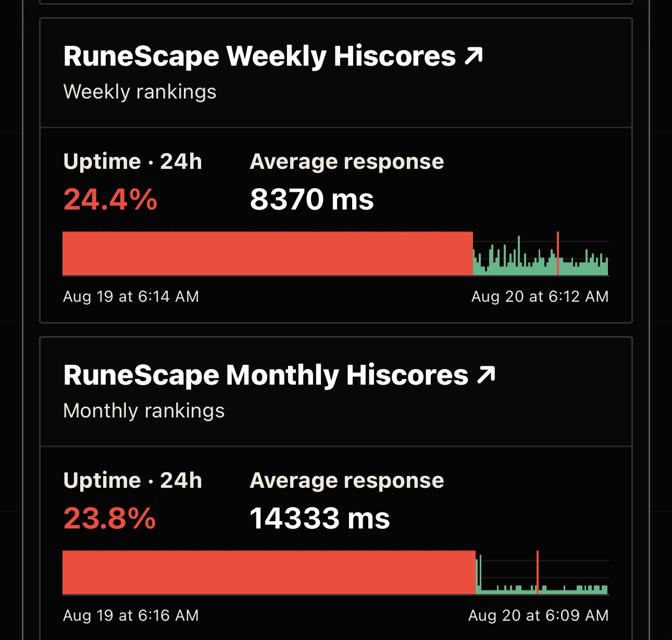The height and width of the screenshot is (640, 672).
Task: Click the Uptime 24h label in Weekly card
Action: [133, 162]
